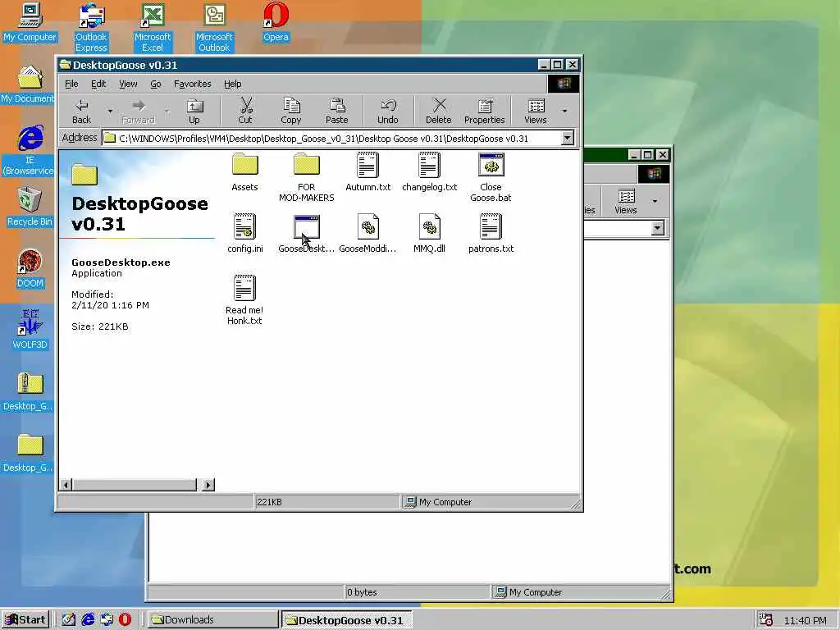Click the left scroll arrow of info pane

(66, 485)
